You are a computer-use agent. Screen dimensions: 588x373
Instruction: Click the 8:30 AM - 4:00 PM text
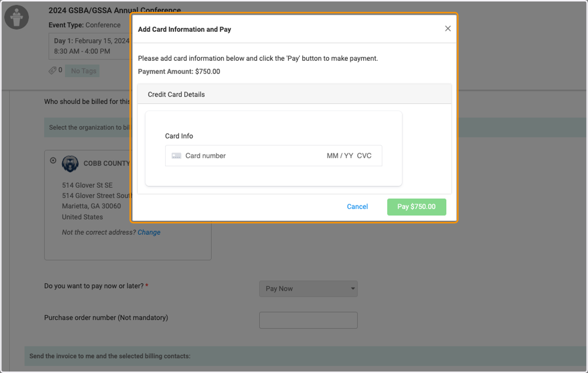point(82,51)
